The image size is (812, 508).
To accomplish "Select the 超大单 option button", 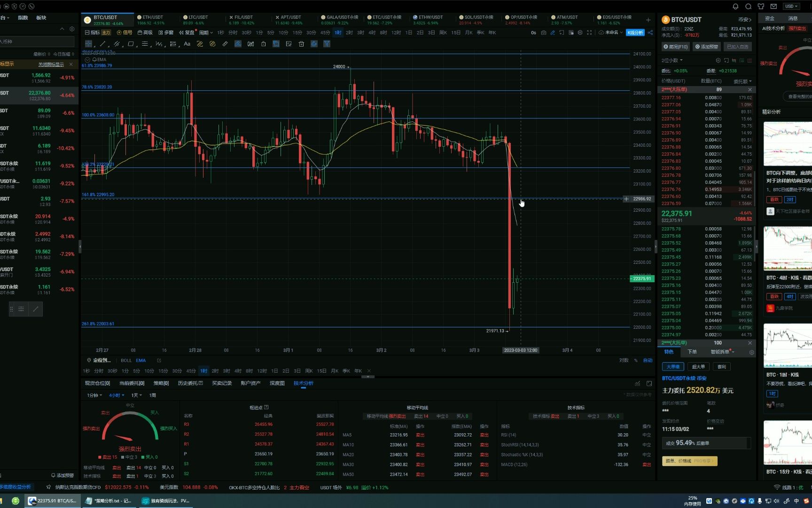I will 698,366.
